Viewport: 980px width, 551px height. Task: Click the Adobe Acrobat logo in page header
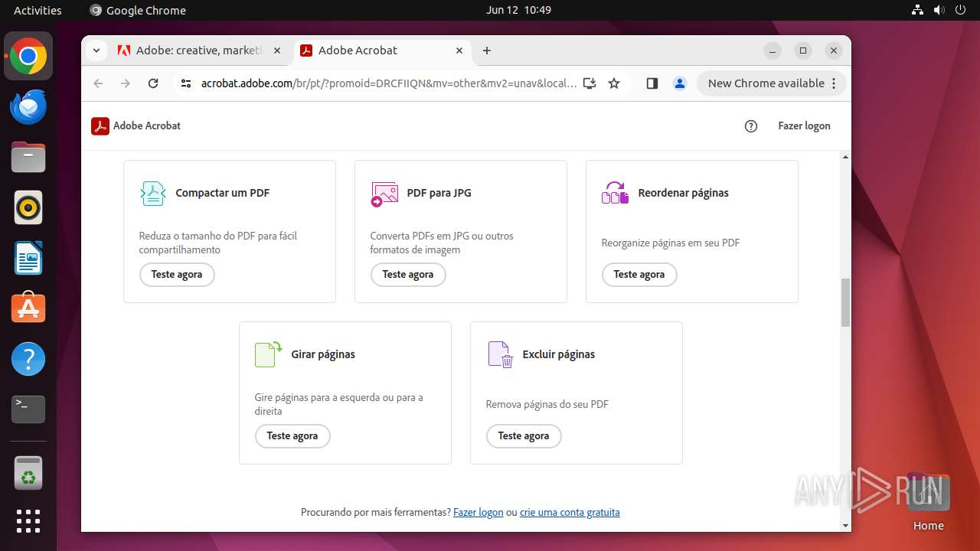(x=136, y=126)
